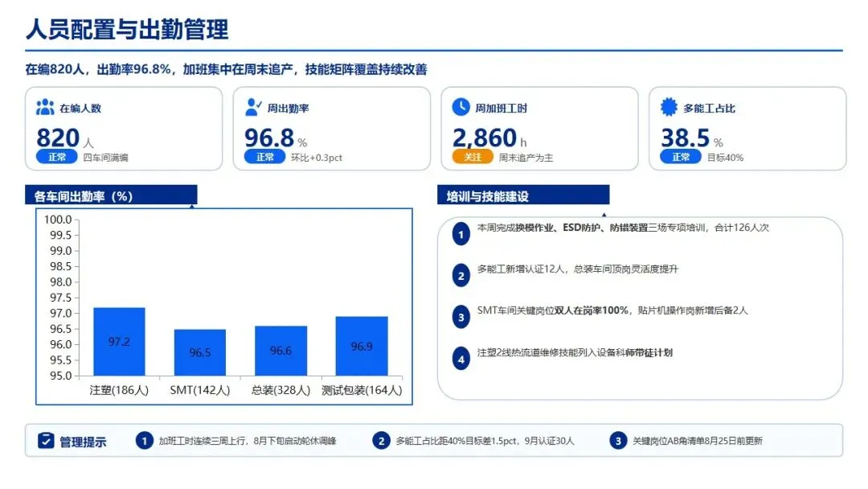Click number 1 circle beside 加班工时连续三周上行

(x=144, y=441)
